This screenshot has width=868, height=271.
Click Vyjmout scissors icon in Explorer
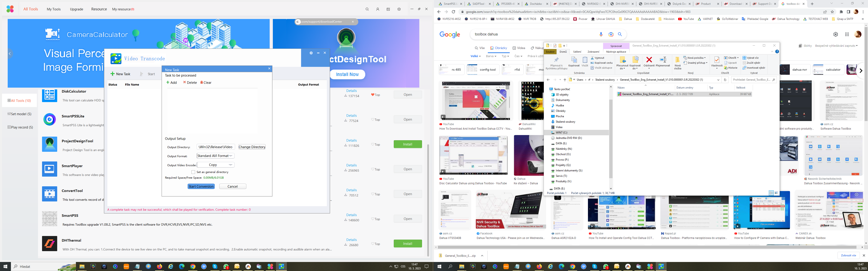tap(592, 58)
